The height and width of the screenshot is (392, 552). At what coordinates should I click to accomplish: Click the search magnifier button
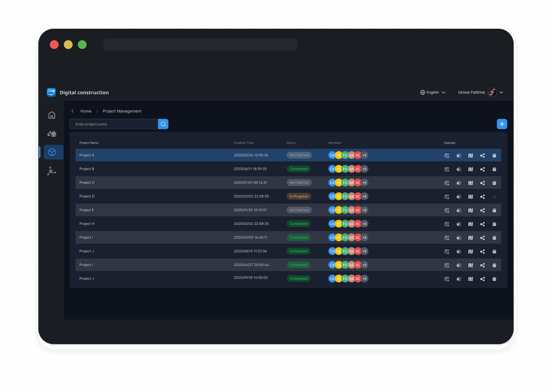pos(163,124)
